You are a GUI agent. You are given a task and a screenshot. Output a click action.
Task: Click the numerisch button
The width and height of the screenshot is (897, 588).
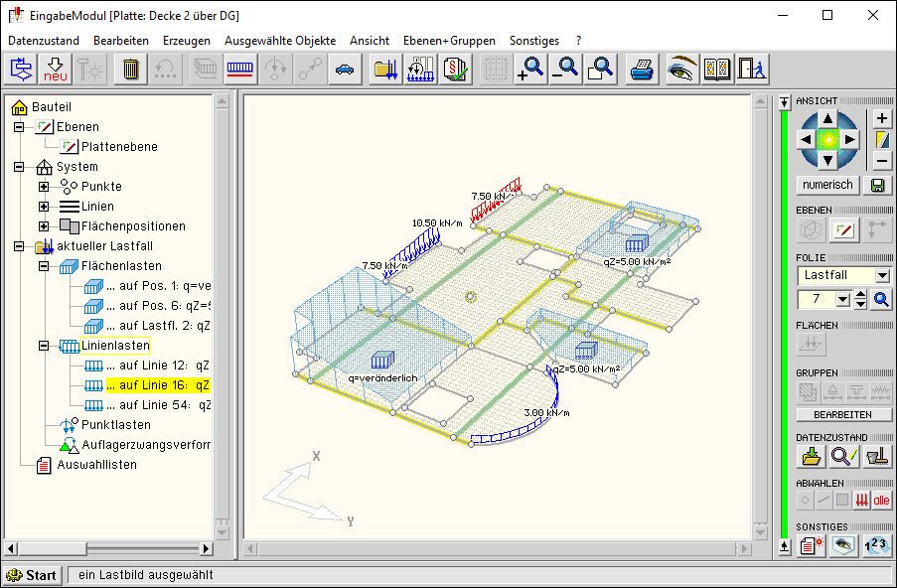point(827,185)
